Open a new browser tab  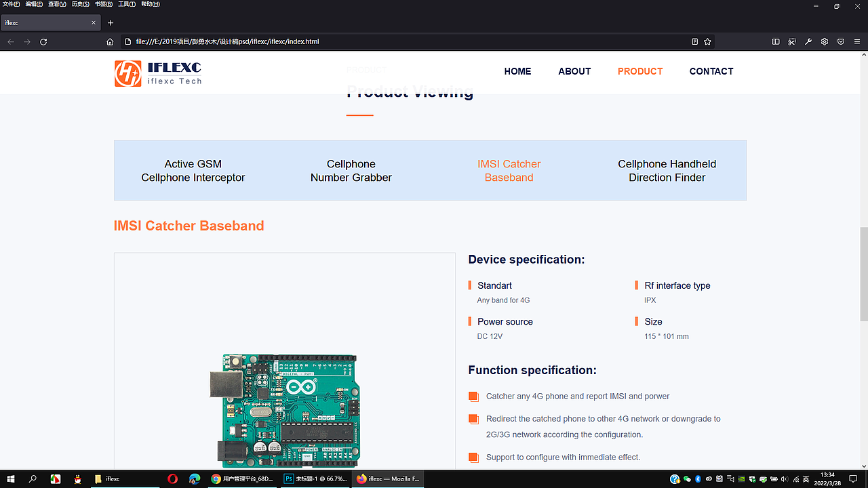point(111,23)
